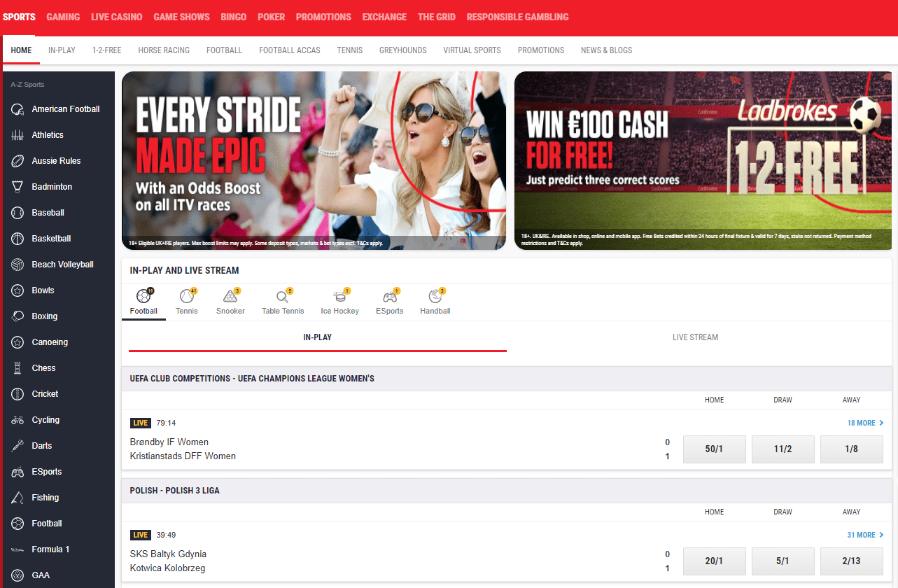
Task: Go to the Tennis sub-navigation tab
Action: tap(350, 50)
